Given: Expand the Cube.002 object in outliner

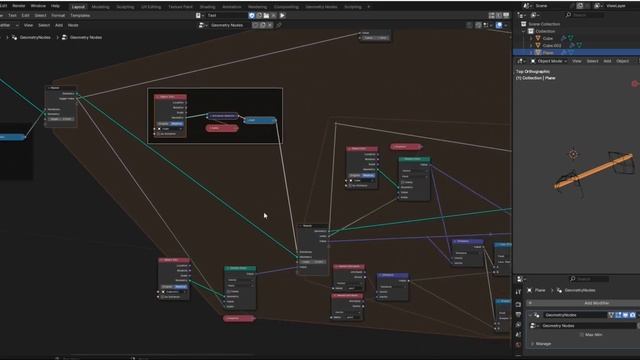Looking at the screenshot, I should (x=531, y=46).
